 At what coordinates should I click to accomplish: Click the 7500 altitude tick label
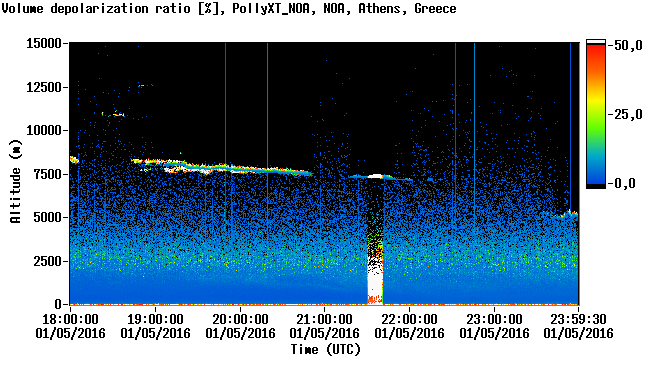coord(47,174)
